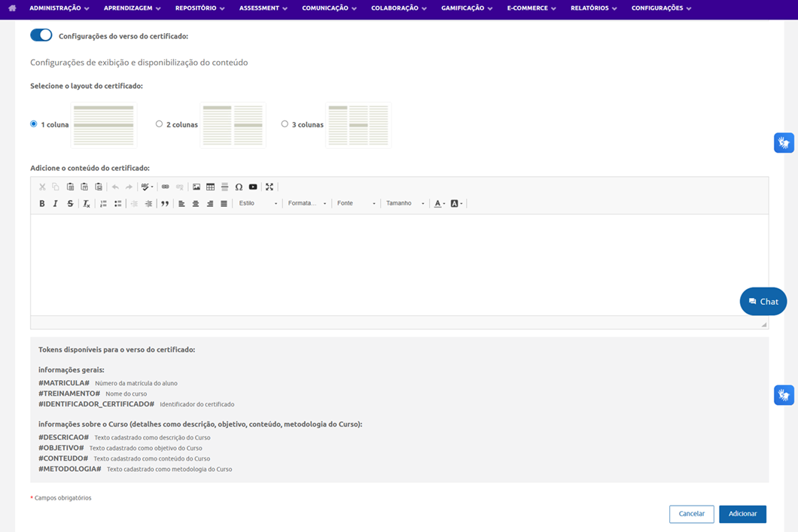The height and width of the screenshot is (532, 798).
Task: Insert a hyperlink with the link icon
Action: [x=166, y=187]
